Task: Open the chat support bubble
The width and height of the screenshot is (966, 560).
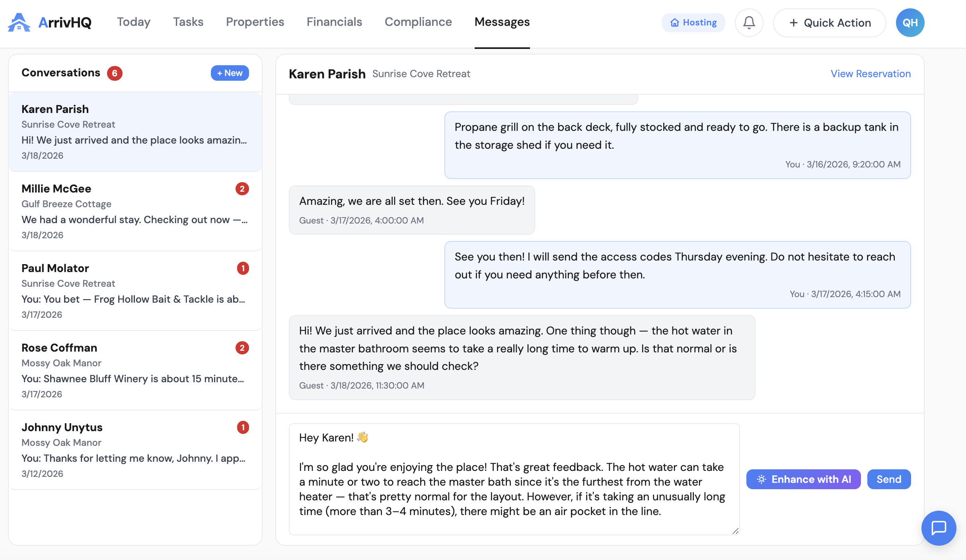Action: pos(938,528)
